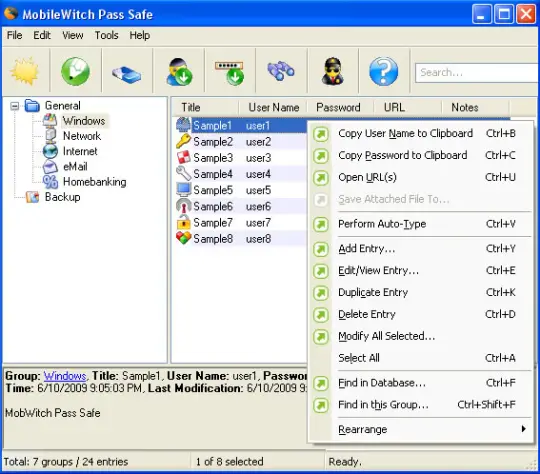Image resolution: width=540 pixels, height=474 pixels.
Task: Click the red icon beside Sample3
Action: click(x=183, y=157)
